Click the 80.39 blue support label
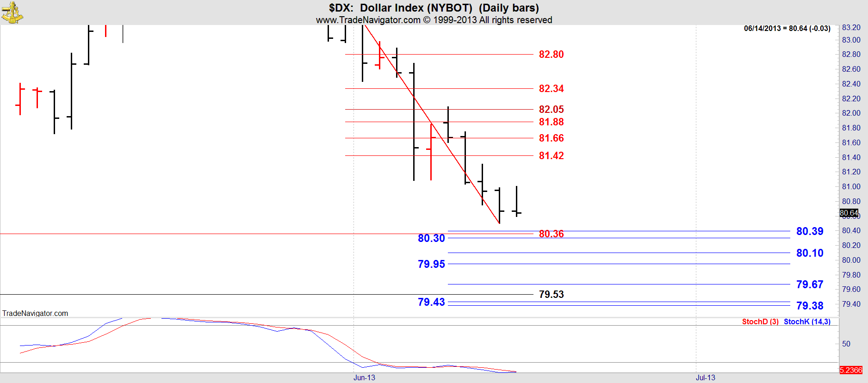 809,231
